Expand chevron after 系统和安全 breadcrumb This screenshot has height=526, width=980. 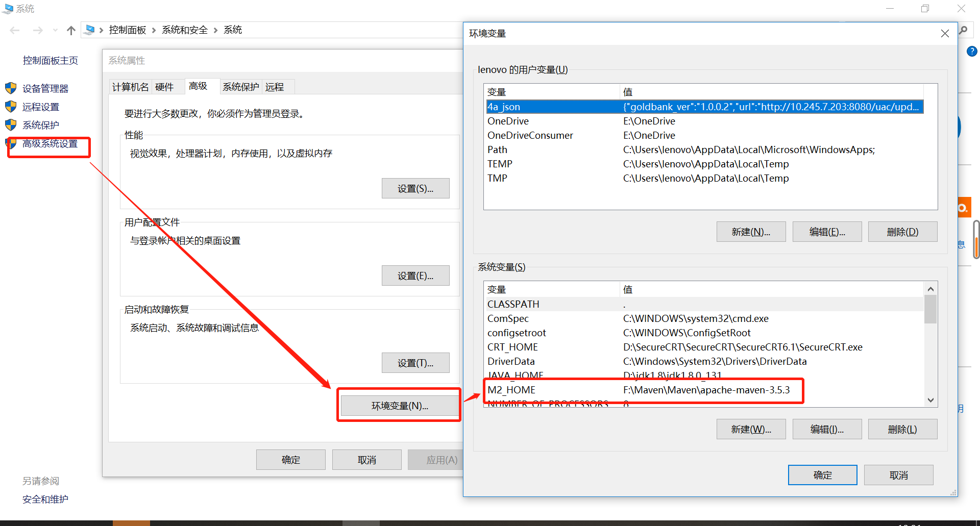click(215, 31)
